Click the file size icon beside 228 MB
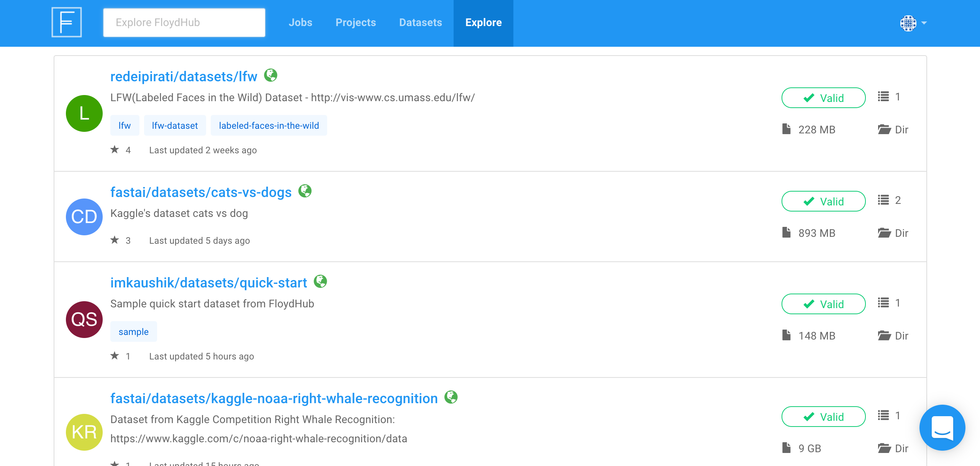 787,129
